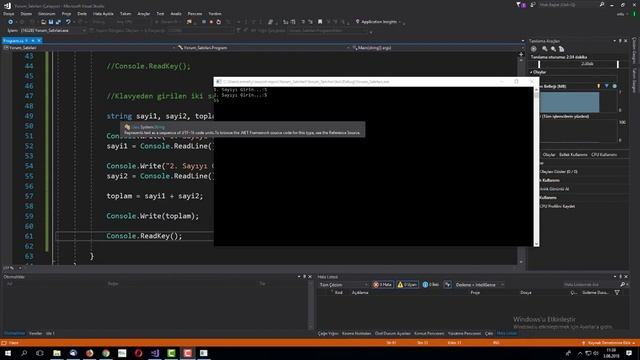
Task: Switch to the Komut Penceresi bottom tab
Action: point(429,333)
